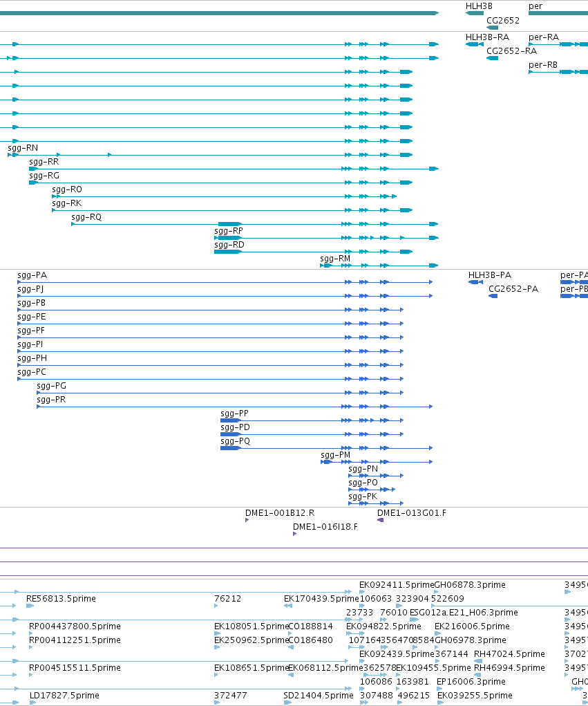Click the per-RA transcript label
Image resolution: width=588 pixels, height=706 pixels.
coord(544,37)
